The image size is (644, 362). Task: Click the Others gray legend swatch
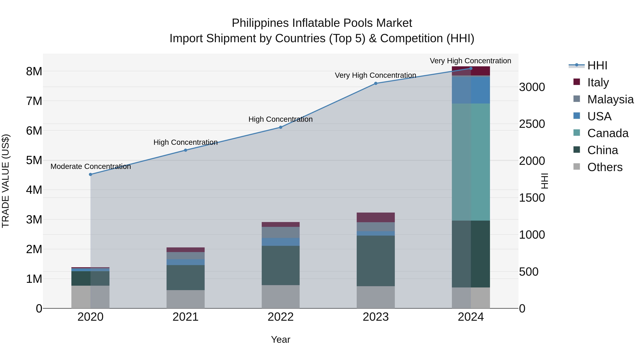pyautogui.click(x=577, y=167)
